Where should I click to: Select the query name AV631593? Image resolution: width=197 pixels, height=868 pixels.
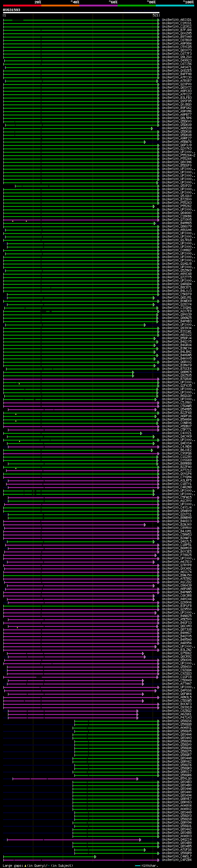coord(11,10)
